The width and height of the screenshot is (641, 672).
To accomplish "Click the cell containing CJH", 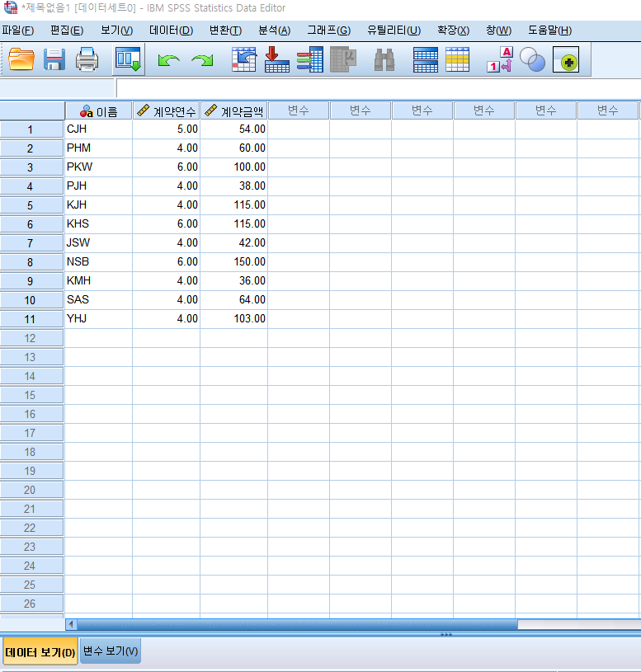I will click(x=99, y=129).
